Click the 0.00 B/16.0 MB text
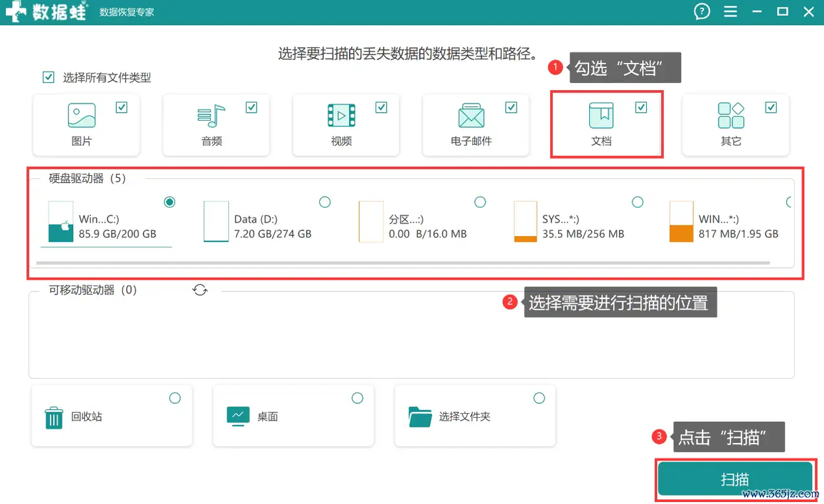824x504 pixels. pyautogui.click(x=428, y=234)
